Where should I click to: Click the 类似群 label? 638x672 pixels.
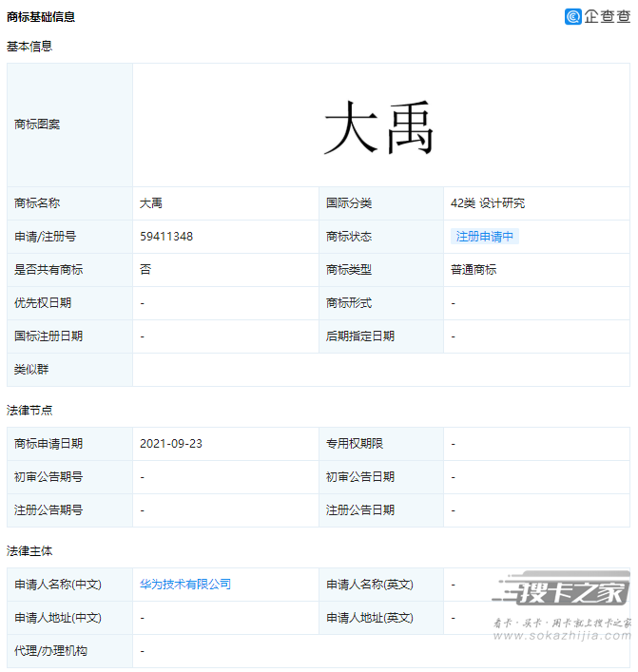[x=31, y=370]
